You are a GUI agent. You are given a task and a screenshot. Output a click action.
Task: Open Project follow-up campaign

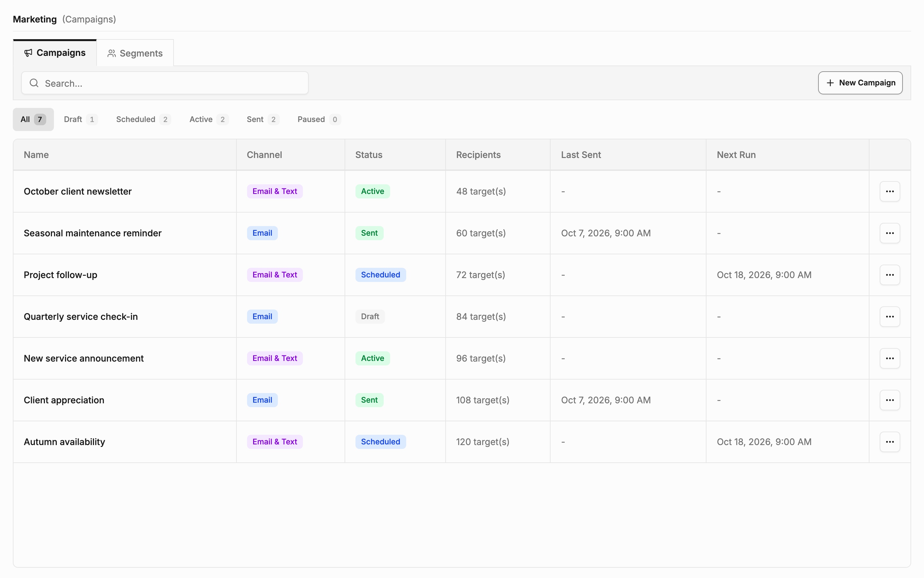60,275
